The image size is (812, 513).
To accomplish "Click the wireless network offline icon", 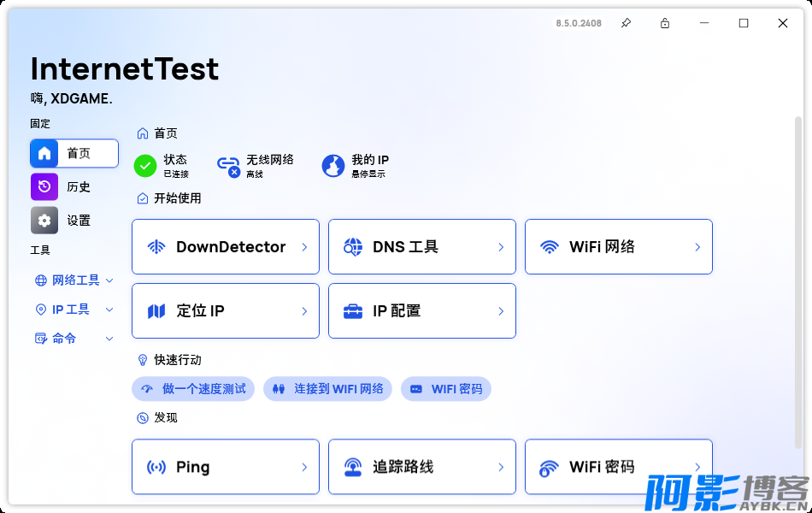I will tap(228, 166).
